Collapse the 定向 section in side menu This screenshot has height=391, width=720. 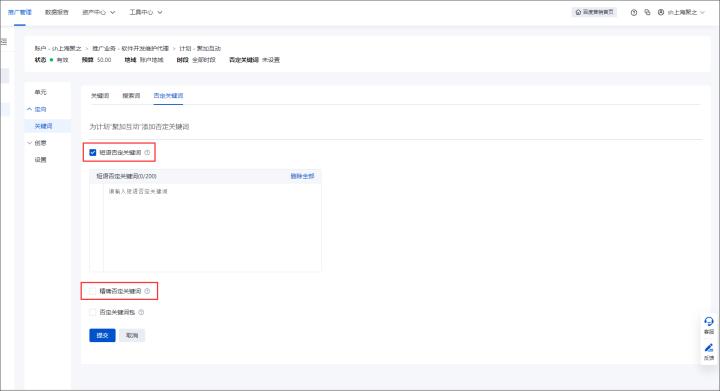(x=37, y=109)
